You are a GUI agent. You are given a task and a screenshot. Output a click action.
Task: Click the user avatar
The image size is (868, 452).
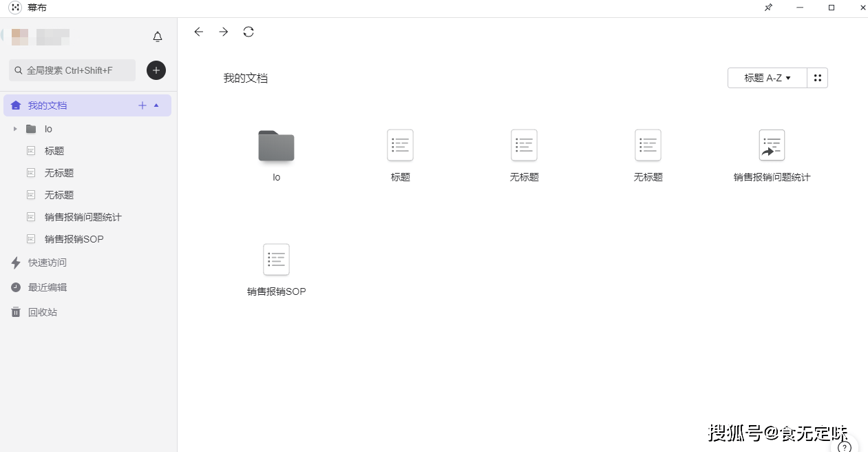(x=19, y=37)
